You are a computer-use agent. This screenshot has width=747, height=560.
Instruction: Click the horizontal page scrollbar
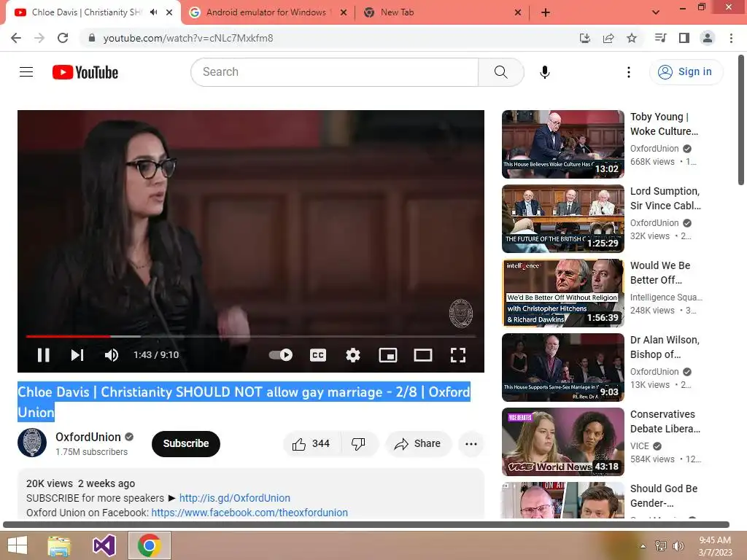click(x=366, y=524)
